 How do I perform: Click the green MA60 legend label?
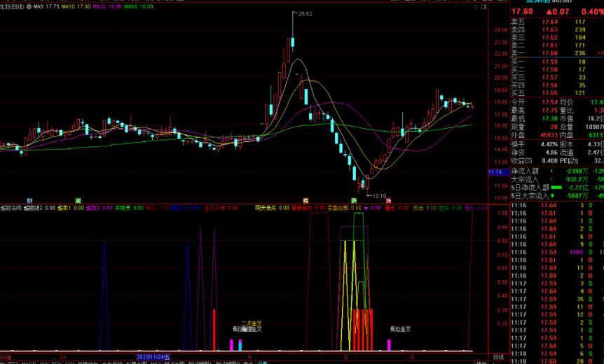pyautogui.click(x=138, y=6)
